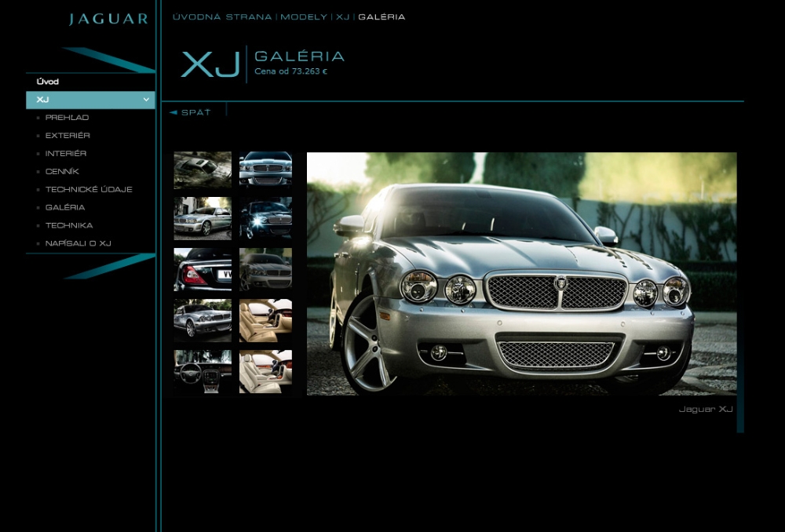Click the GALÉRIA page title heading
The width and height of the screenshot is (785, 532).
coord(299,56)
